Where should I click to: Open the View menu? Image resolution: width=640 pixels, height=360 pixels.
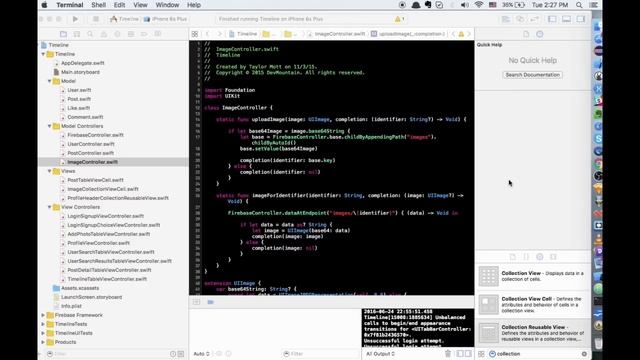pyautogui.click(x=140, y=5)
